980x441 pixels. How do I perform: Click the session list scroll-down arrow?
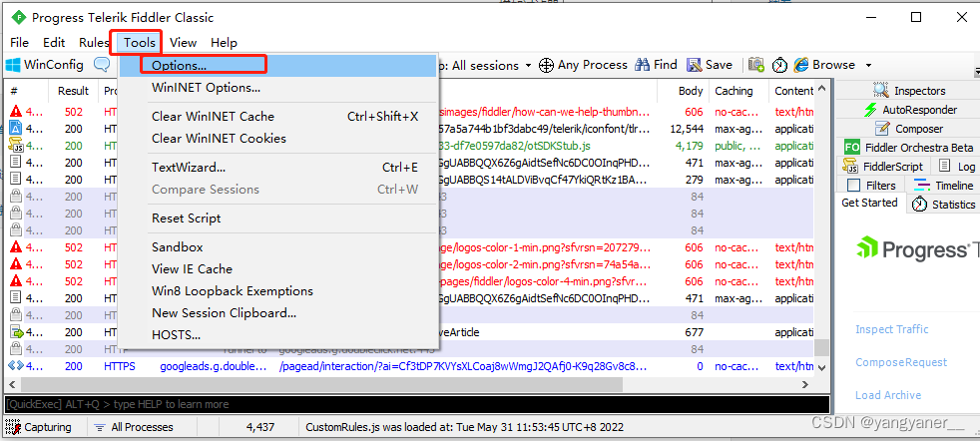pyautogui.click(x=822, y=368)
